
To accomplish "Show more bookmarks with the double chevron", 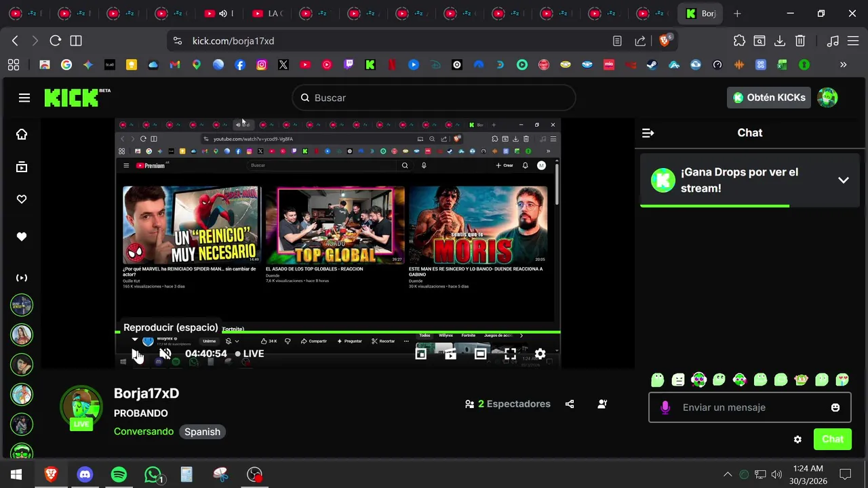I will pyautogui.click(x=844, y=65).
